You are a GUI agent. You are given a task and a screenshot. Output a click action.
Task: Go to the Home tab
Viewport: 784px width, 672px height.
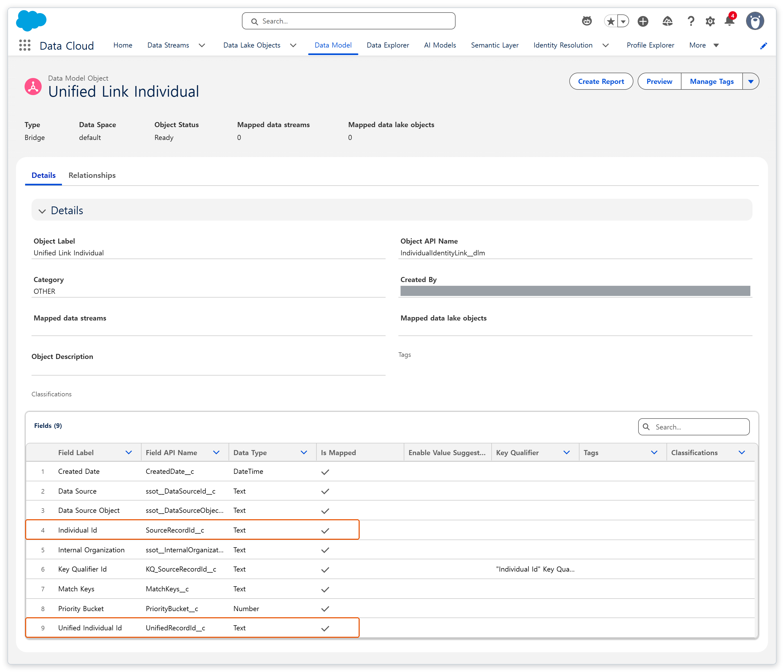(x=123, y=45)
